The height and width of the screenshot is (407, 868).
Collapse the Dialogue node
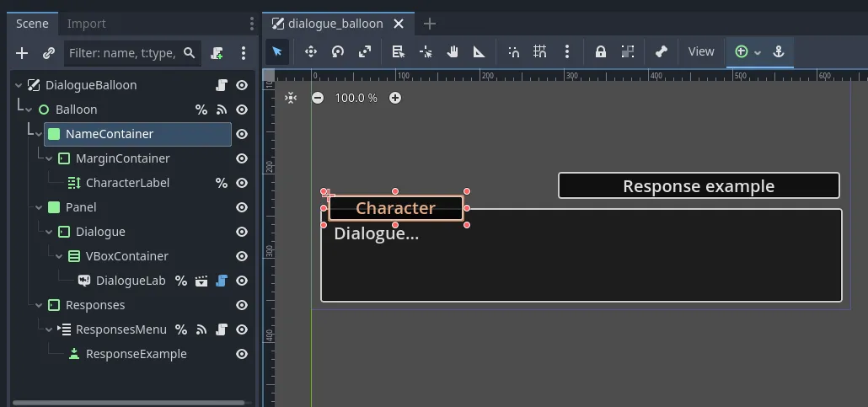click(x=49, y=232)
